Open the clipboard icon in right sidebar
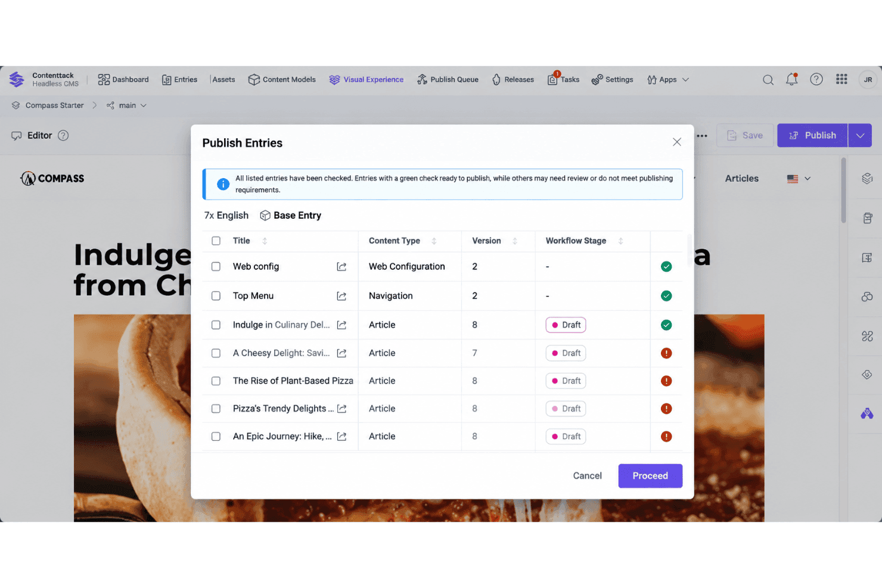This screenshot has height=588, width=882. (x=867, y=218)
